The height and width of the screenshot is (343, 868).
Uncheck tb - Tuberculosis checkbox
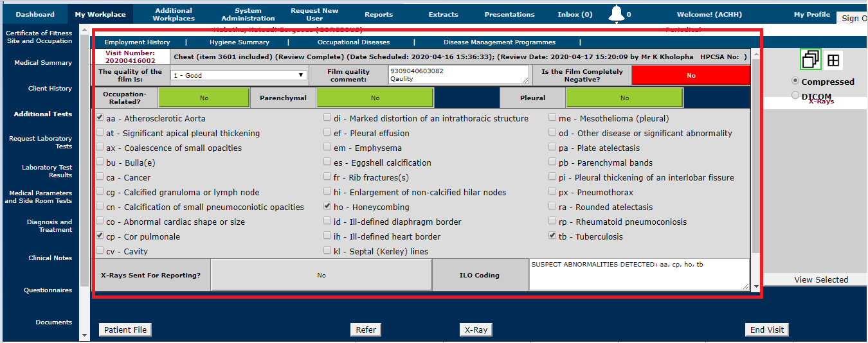tap(552, 236)
